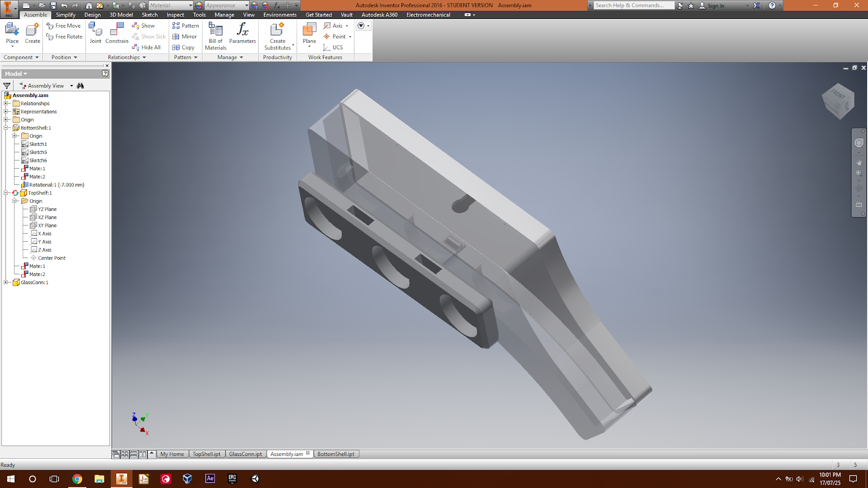
Task: Open the appearance color wheel icon
Action: pyautogui.click(x=199, y=5)
